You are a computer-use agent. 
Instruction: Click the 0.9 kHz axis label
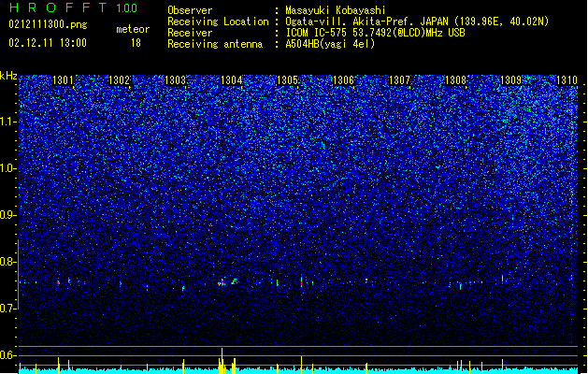point(8,215)
